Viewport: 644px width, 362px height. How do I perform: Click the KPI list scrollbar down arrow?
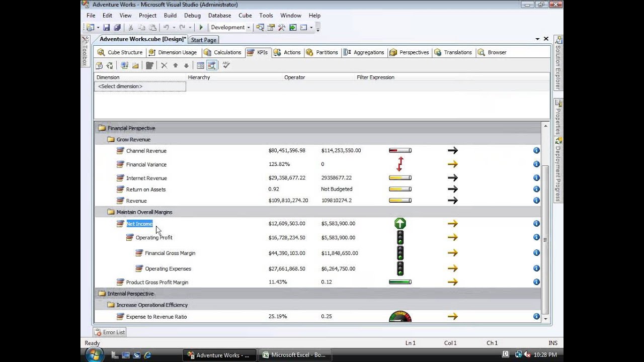pyautogui.click(x=545, y=319)
